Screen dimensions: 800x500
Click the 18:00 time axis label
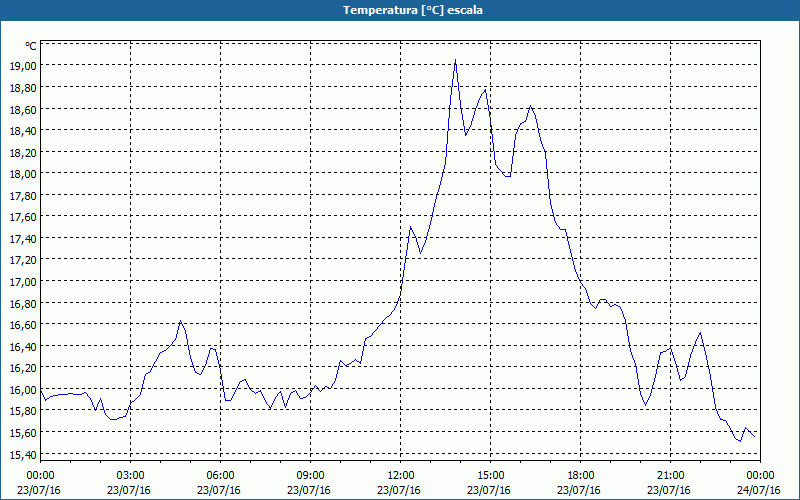coord(581,476)
